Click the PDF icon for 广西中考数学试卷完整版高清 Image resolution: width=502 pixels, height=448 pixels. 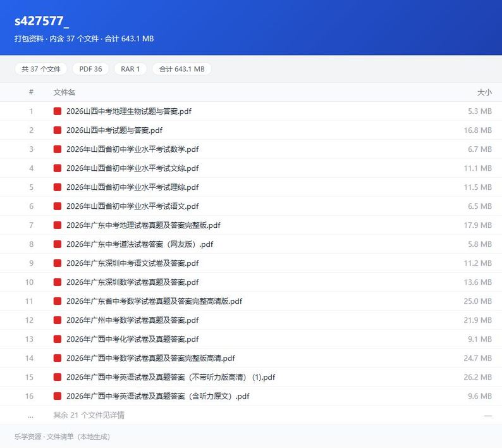click(58, 358)
